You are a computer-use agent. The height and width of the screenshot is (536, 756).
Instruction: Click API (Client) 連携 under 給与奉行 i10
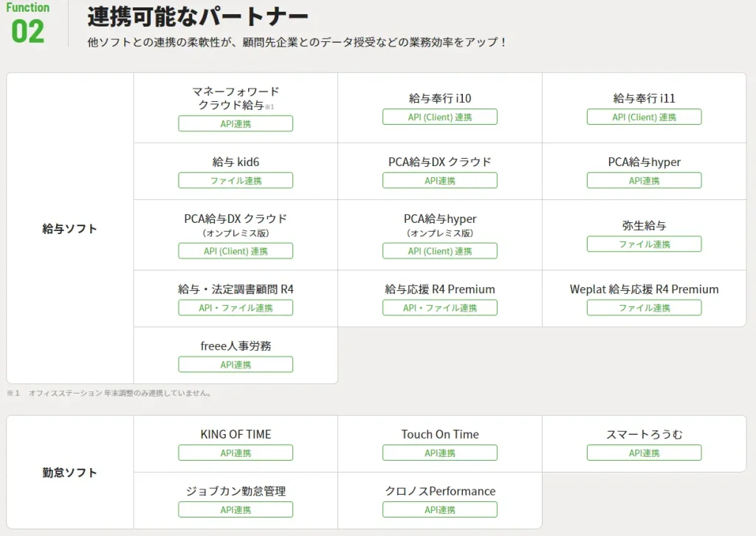440,117
